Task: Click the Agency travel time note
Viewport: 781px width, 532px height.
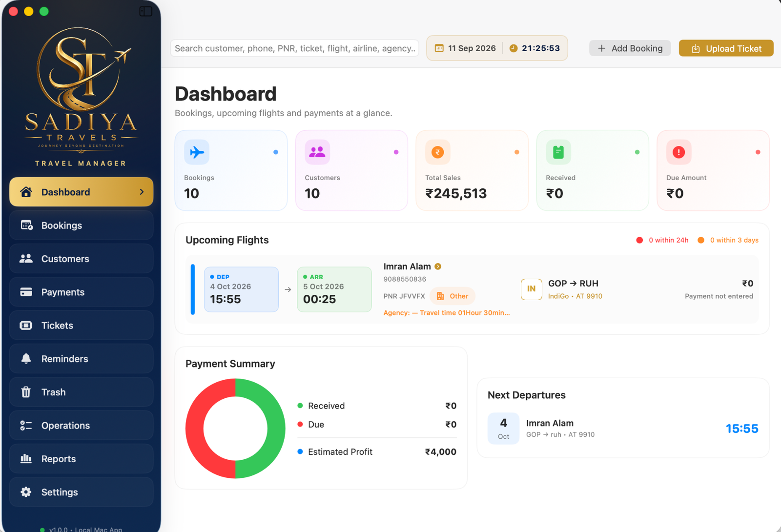Action: [447, 313]
